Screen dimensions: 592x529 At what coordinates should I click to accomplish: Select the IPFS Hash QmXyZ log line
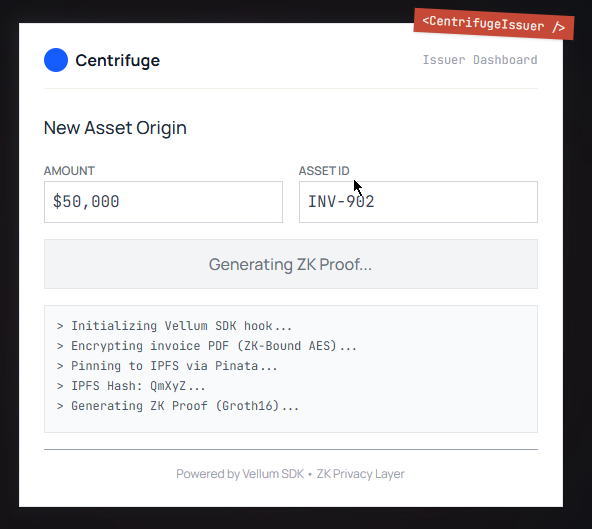(x=131, y=386)
